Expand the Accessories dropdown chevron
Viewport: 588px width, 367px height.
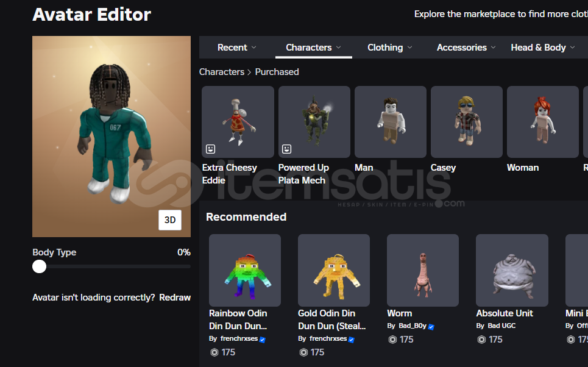point(494,48)
